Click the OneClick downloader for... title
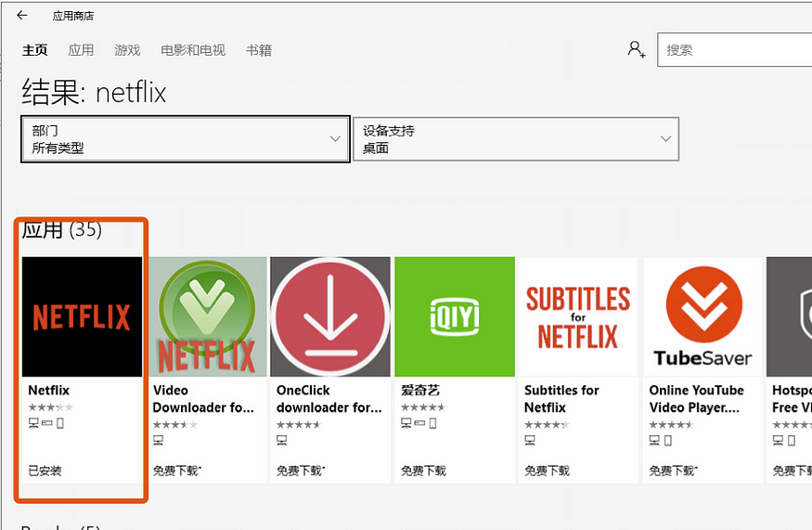 (329, 399)
